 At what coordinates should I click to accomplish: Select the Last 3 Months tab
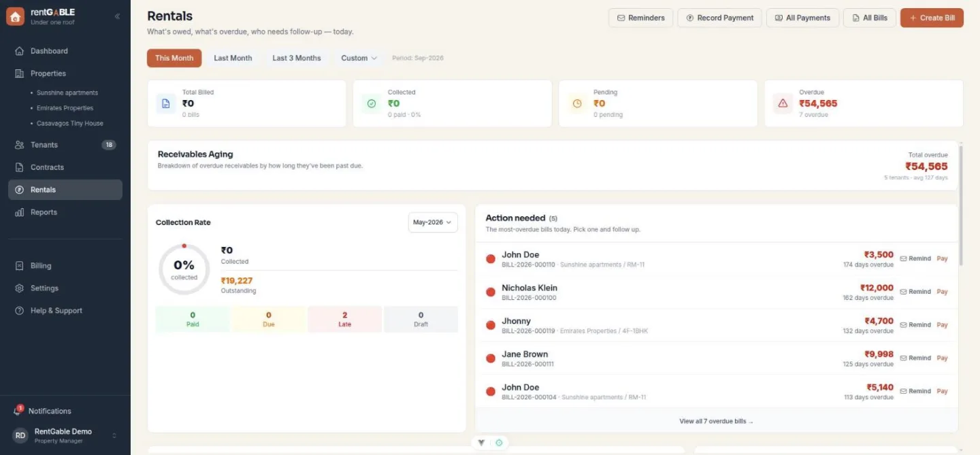297,58
